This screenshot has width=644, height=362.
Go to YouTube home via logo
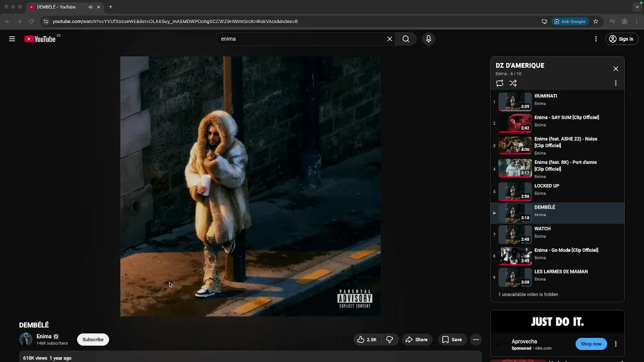coord(40,39)
